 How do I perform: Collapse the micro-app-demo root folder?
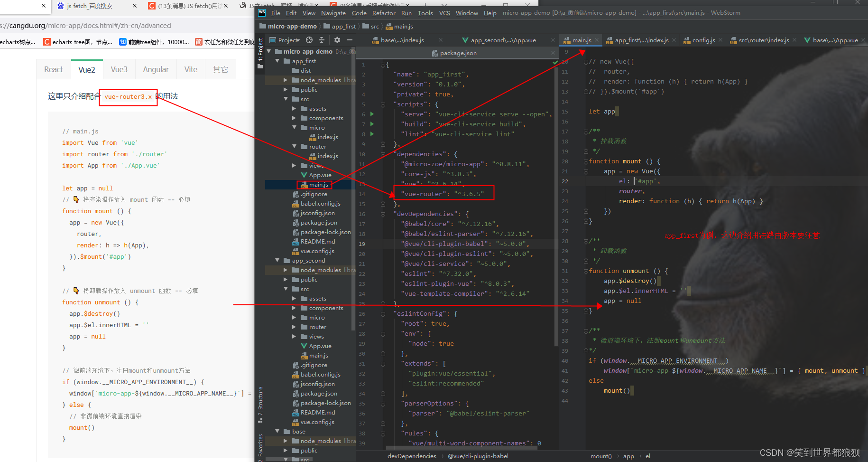coord(269,51)
